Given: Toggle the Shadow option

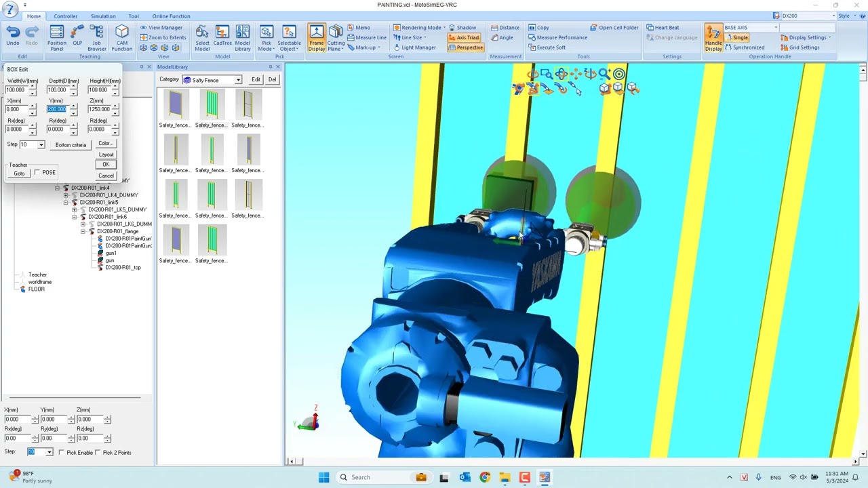Looking at the screenshot, I should (x=462, y=28).
